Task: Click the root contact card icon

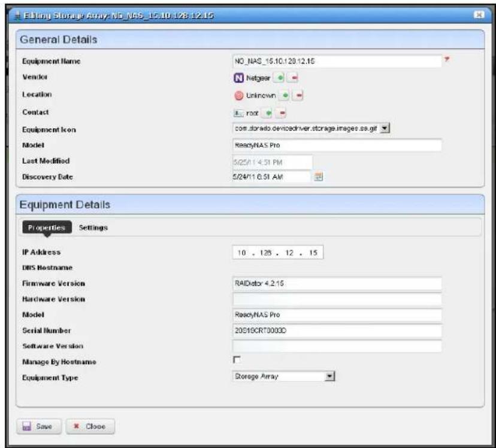Action: point(238,113)
